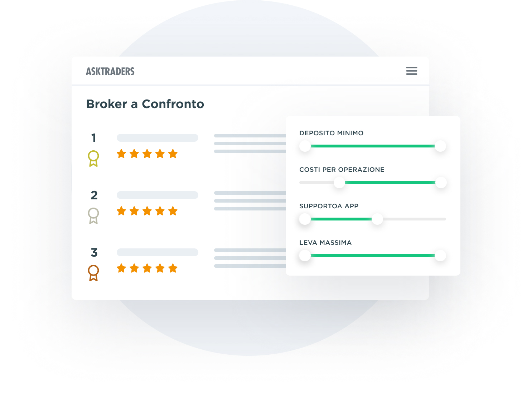Click the silver ribbon medal for rank 2
532x393 pixels.
point(93,215)
